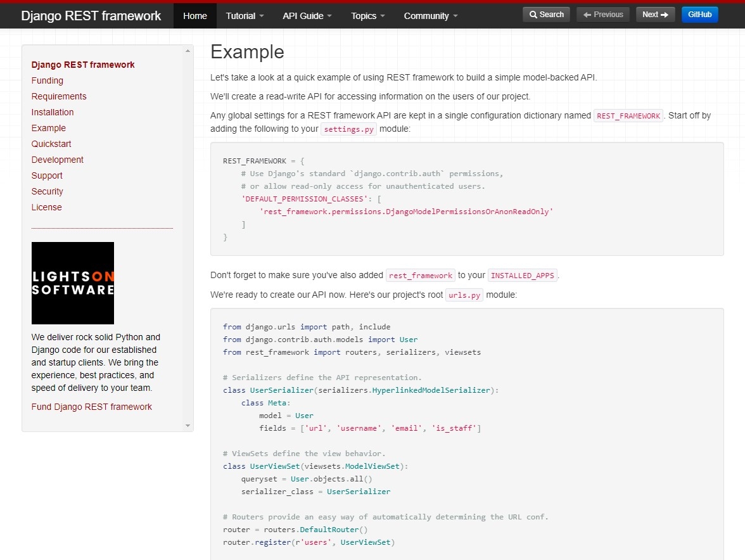Select the Example link in the sidebar

point(48,128)
